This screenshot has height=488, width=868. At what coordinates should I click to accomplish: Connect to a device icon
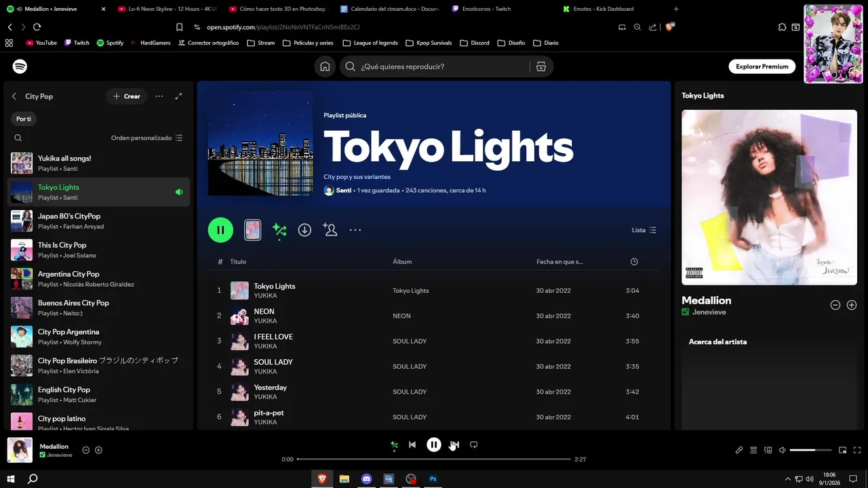pyautogui.click(x=768, y=450)
